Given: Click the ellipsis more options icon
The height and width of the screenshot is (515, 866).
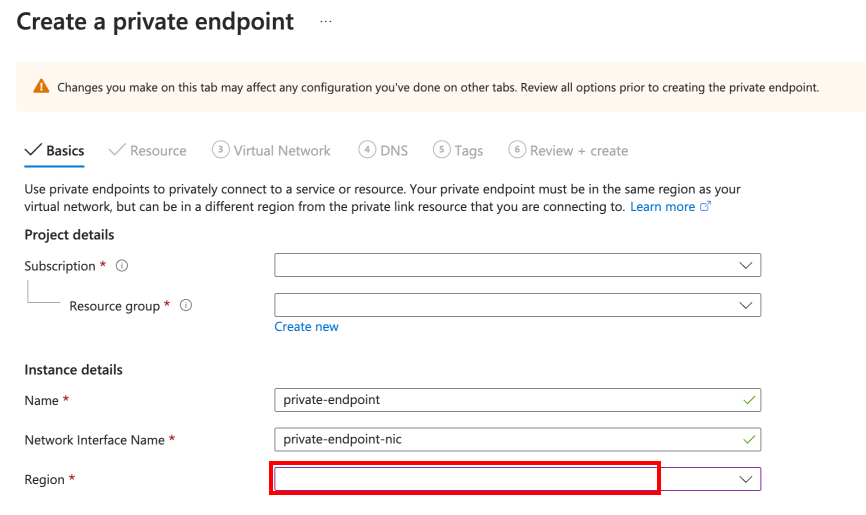Looking at the screenshot, I should pos(325,21).
